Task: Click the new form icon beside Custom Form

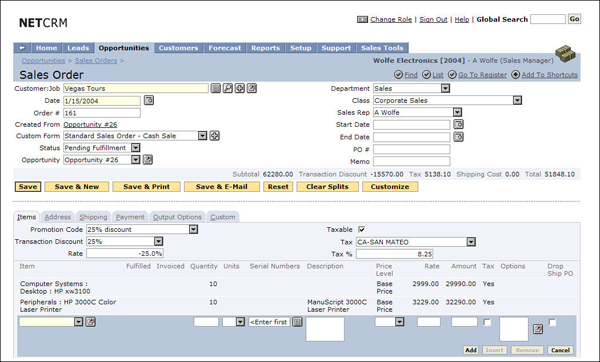Action: (215, 136)
